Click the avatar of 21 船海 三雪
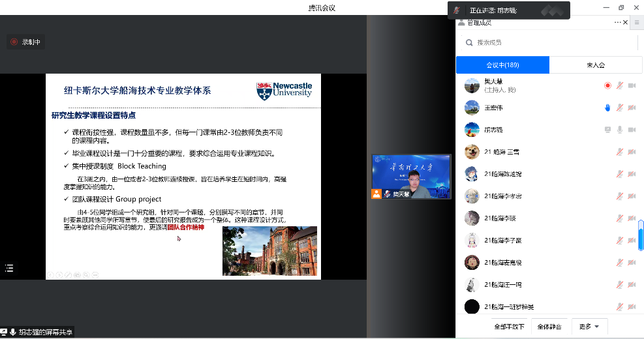644x339 pixels. [472, 152]
